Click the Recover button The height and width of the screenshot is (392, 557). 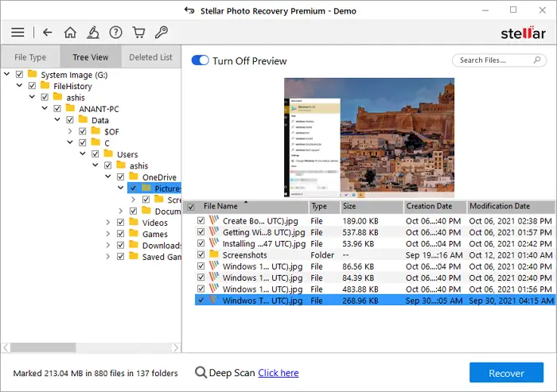pyautogui.click(x=506, y=373)
